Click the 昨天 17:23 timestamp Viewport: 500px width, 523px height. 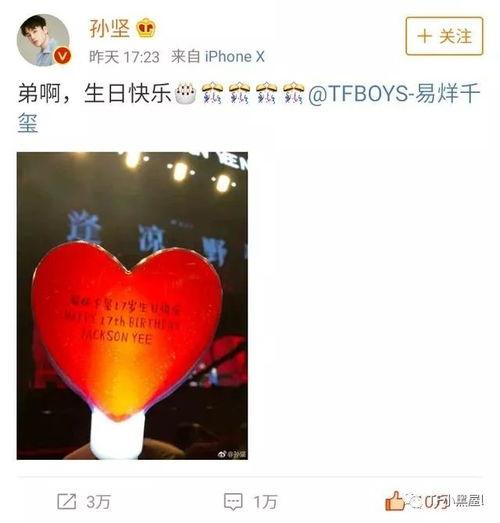pyautogui.click(x=124, y=57)
